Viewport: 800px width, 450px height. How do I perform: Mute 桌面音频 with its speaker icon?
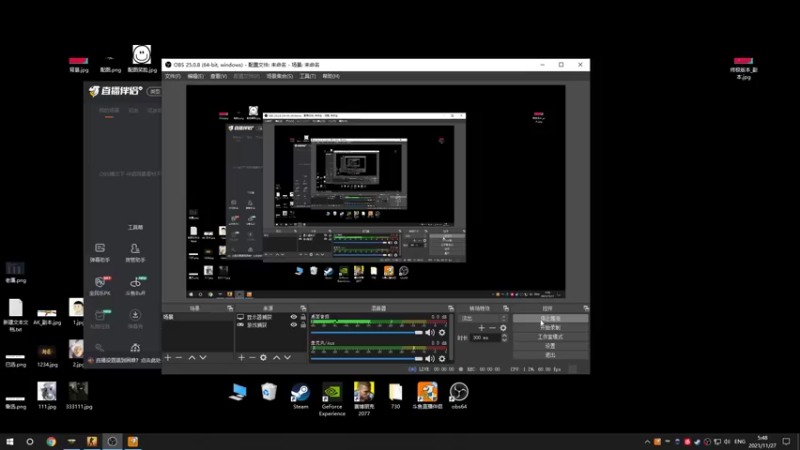pyautogui.click(x=430, y=333)
